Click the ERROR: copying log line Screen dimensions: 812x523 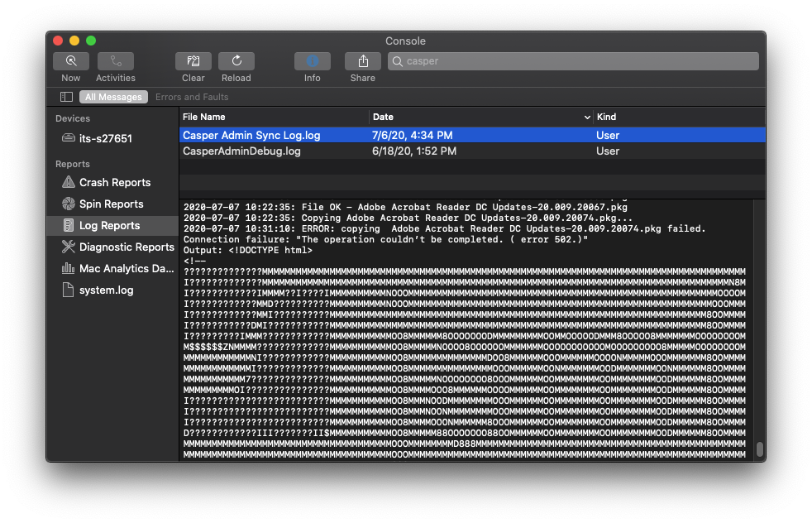point(444,228)
